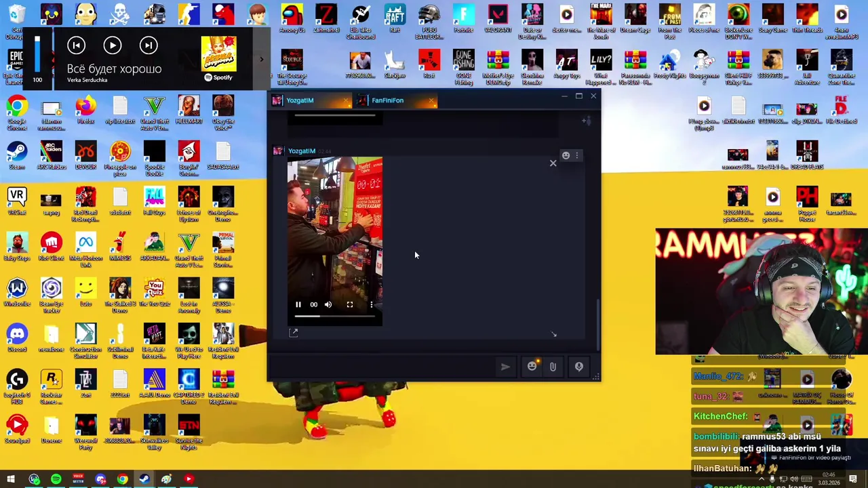Open the Windscribe desktop shortcut

click(x=17, y=292)
